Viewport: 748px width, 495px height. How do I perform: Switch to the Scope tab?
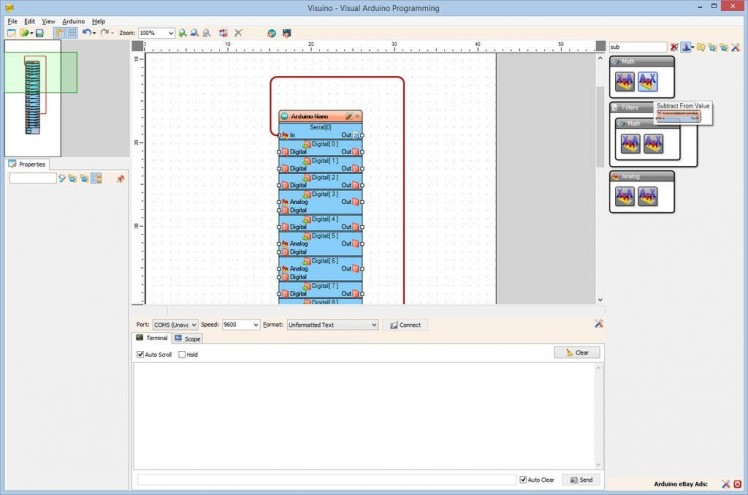pyautogui.click(x=188, y=339)
